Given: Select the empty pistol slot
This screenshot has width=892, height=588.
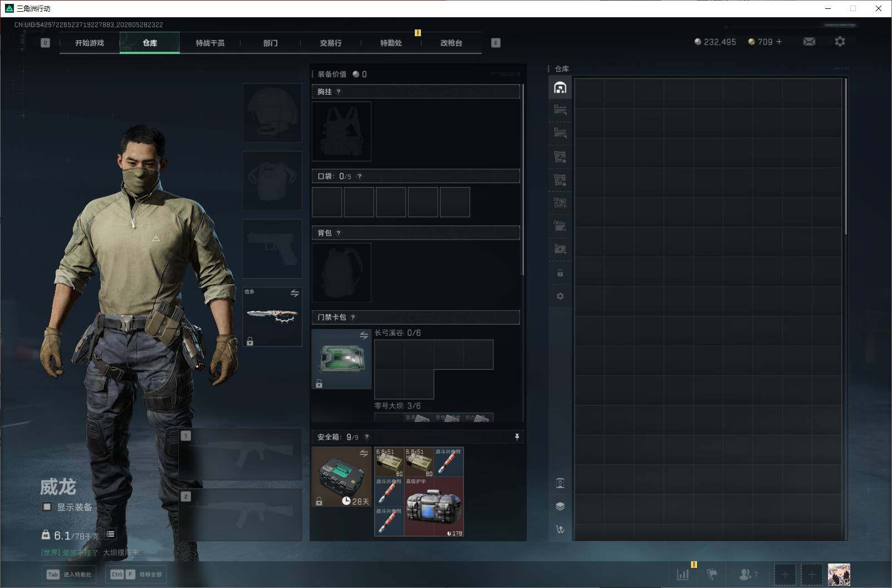Looking at the screenshot, I should [x=272, y=248].
